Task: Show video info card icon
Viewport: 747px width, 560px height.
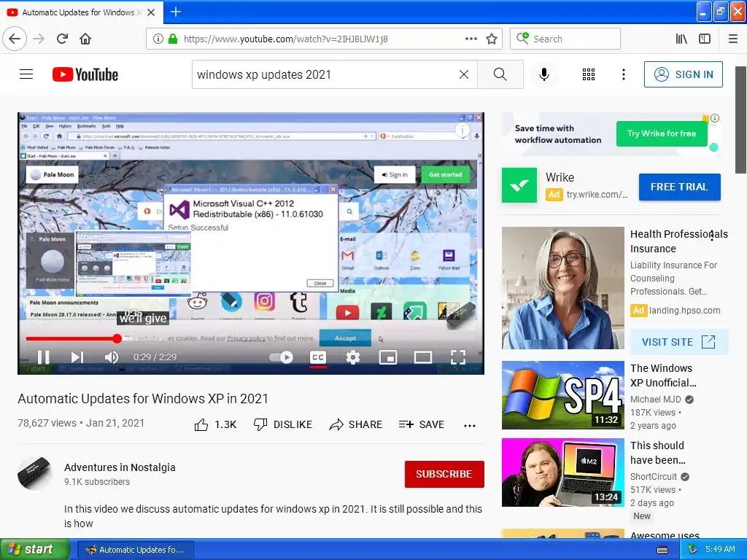Action: pos(462,130)
